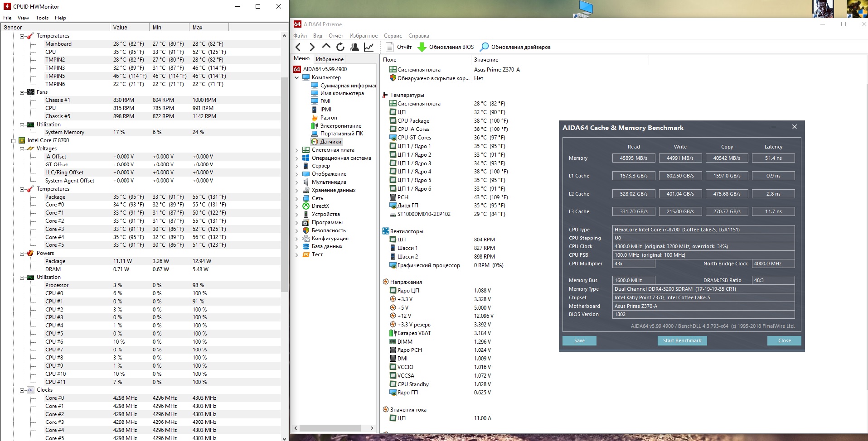Collapse the Компьютер tree node
868x441 pixels.
tap(297, 77)
